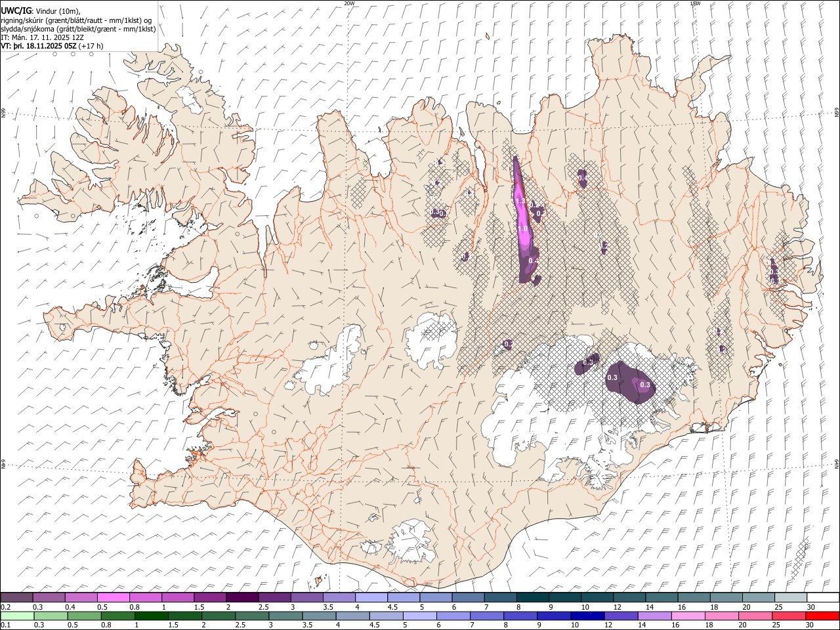Click the 1.0 value in the pink streak
The height and width of the screenshot is (630, 840).
point(523,229)
